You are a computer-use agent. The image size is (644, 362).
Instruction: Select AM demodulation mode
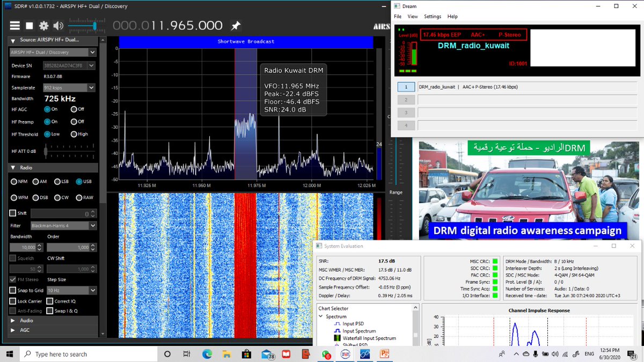point(35,182)
